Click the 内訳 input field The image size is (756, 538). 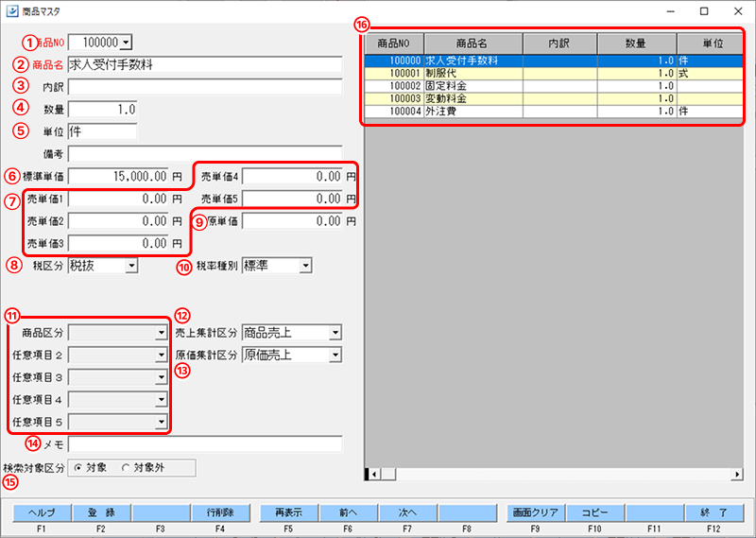pos(205,87)
